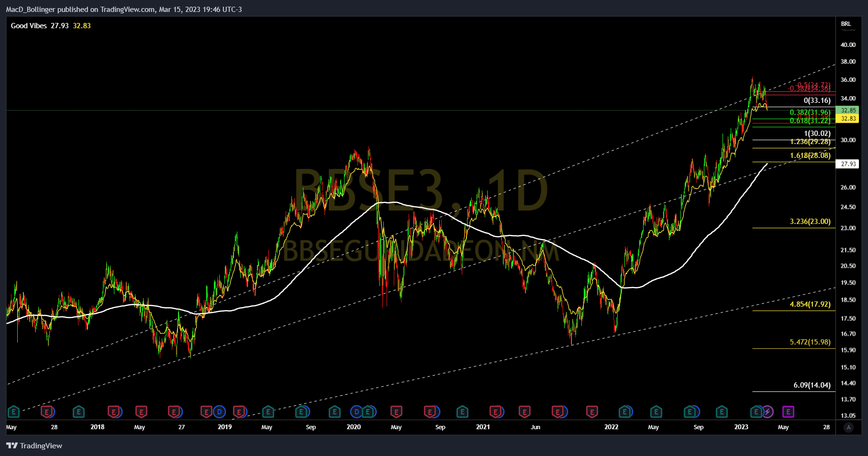Select the 6.09(14.04) Fibonacci level label
Viewport: 868px width, 456px height.
pyautogui.click(x=812, y=385)
